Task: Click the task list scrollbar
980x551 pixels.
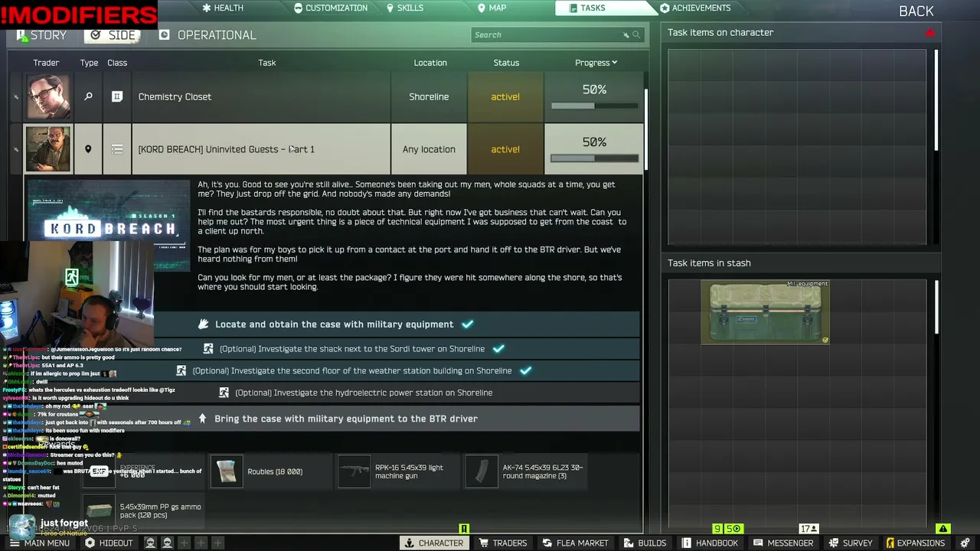Action: [647, 129]
